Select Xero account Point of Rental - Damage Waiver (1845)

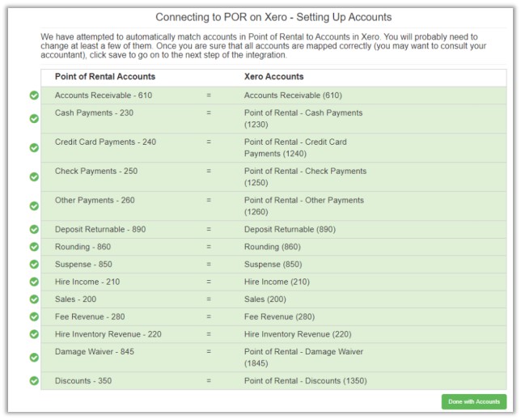303,358
